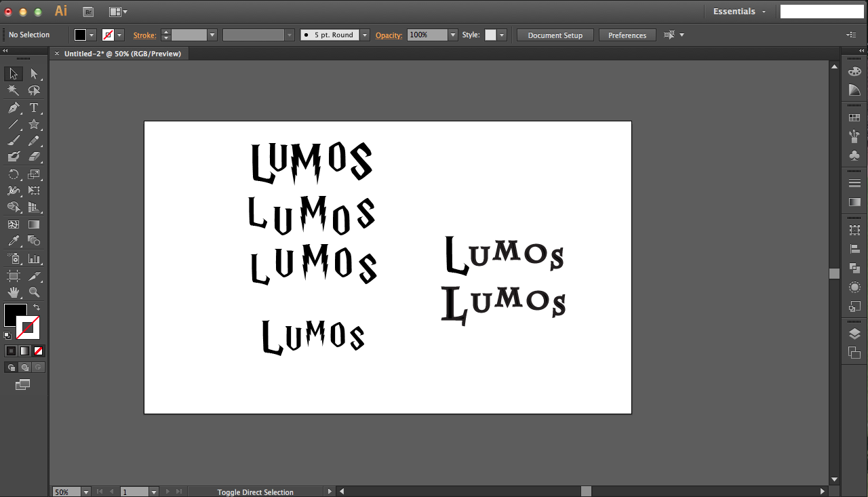Pick the Width tool
868x497 pixels.
coord(14,191)
